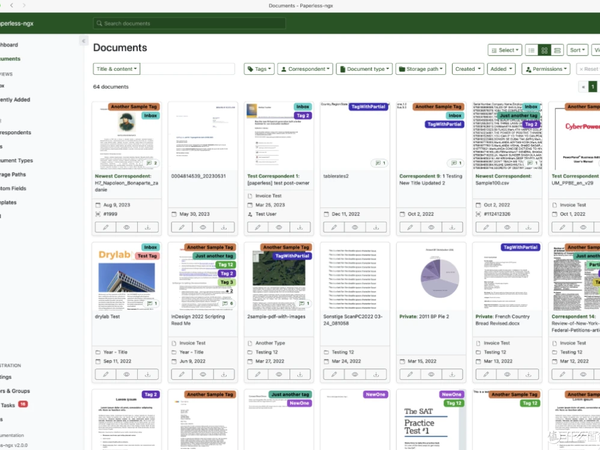Open File Tasks in the sidebar
The width and height of the screenshot is (600, 450).
coord(14,405)
